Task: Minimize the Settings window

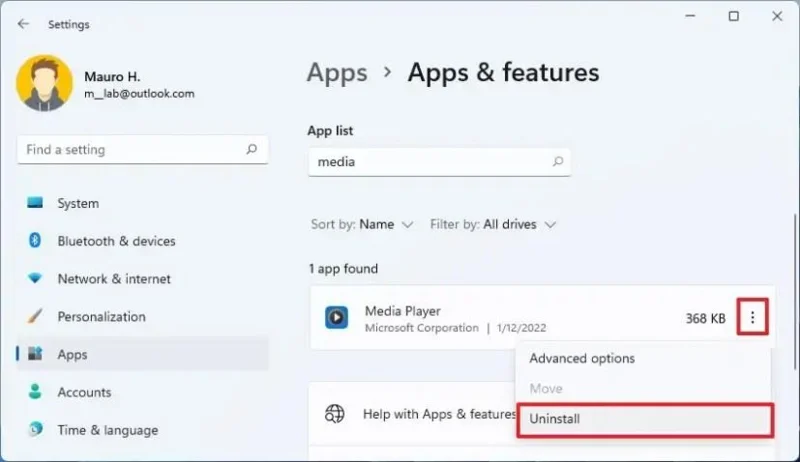Action: tap(690, 16)
